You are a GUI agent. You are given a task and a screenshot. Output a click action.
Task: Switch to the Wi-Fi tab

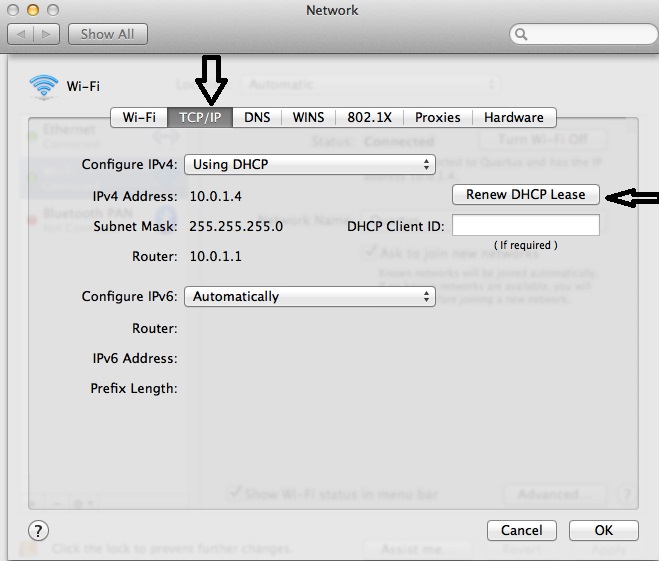[139, 117]
